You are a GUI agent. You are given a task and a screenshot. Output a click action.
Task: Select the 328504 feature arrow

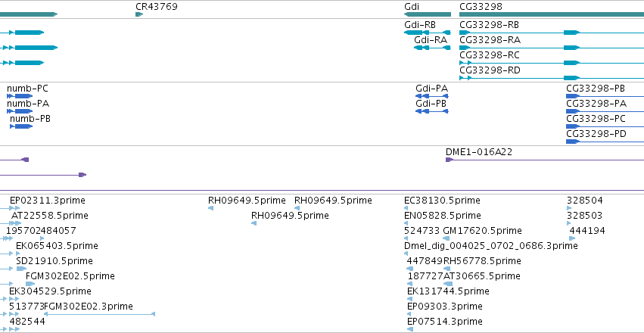tap(569, 208)
